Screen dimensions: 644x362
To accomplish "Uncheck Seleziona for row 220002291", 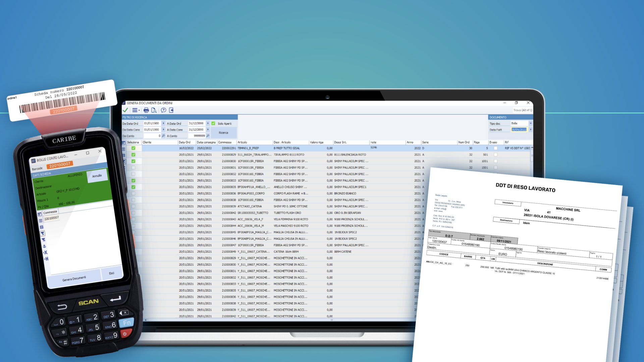I will coord(133,148).
